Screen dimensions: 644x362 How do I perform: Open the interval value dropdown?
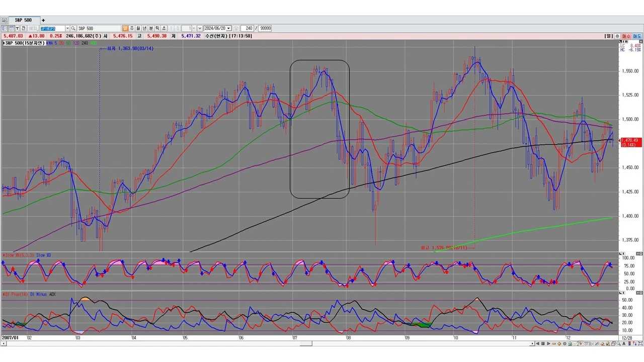click(193, 29)
